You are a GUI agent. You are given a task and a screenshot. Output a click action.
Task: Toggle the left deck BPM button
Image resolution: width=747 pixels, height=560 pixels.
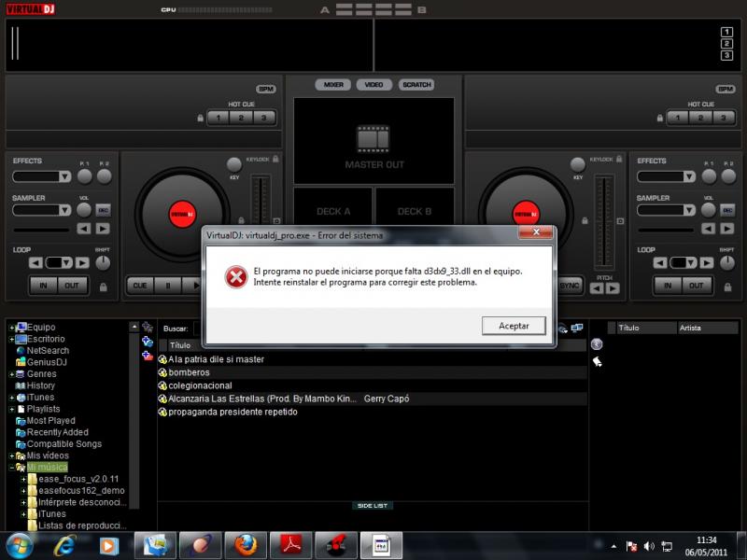pyautogui.click(x=266, y=89)
